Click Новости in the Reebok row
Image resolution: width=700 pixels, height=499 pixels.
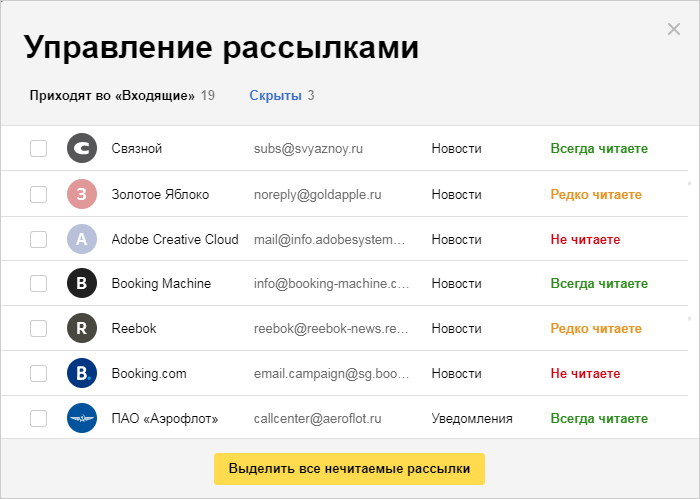tap(456, 328)
